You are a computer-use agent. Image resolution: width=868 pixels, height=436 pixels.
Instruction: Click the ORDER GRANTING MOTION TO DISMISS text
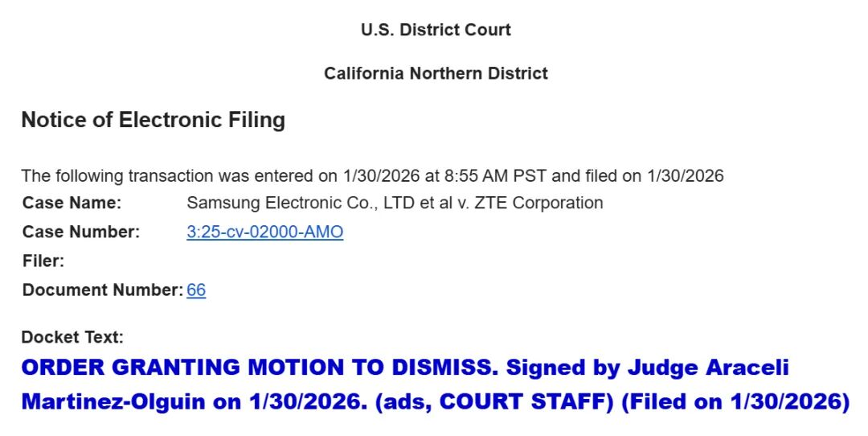(260, 368)
